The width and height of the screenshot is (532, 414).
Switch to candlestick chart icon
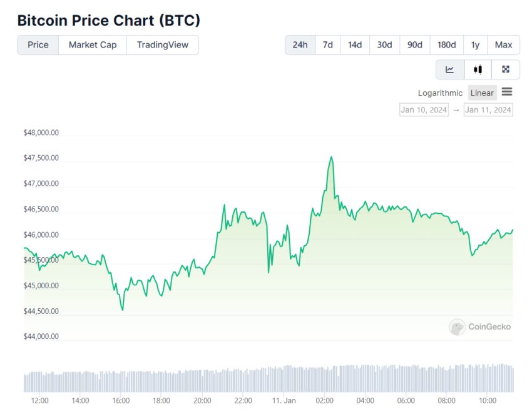tap(478, 69)
